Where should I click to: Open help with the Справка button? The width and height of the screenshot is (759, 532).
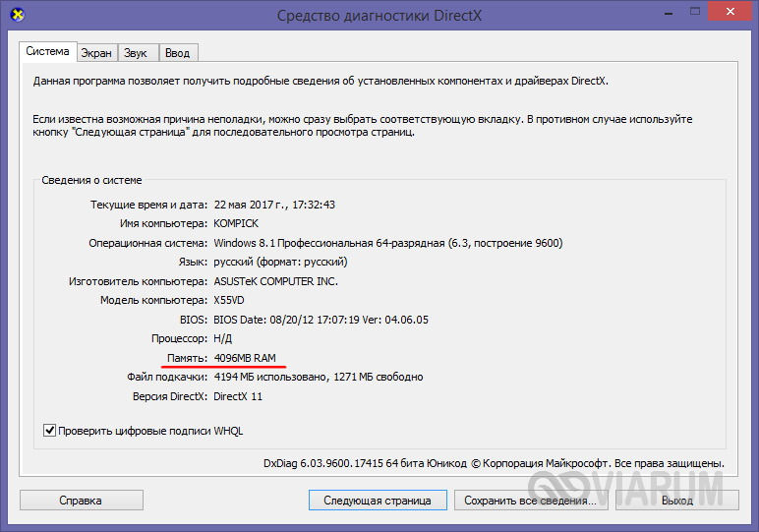tap(81, 501)
